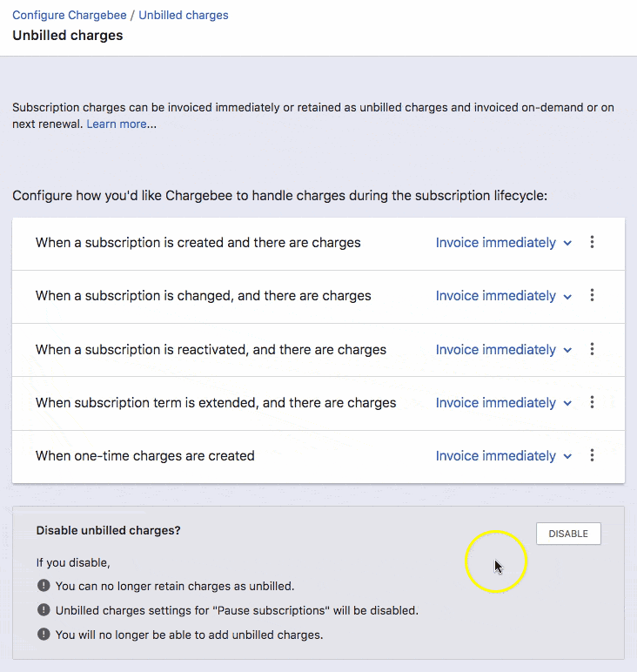This screenshot has width=637, height=672.
Task: Click the 'Disable unbilled charges?' heading
Action: [x=109, y=530]
